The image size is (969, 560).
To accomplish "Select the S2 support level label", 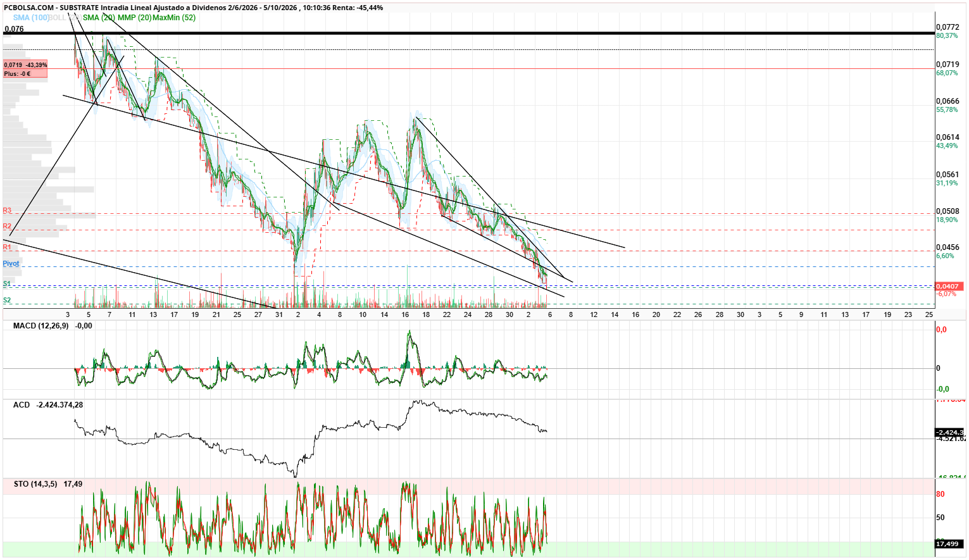I will coord(7,301).
